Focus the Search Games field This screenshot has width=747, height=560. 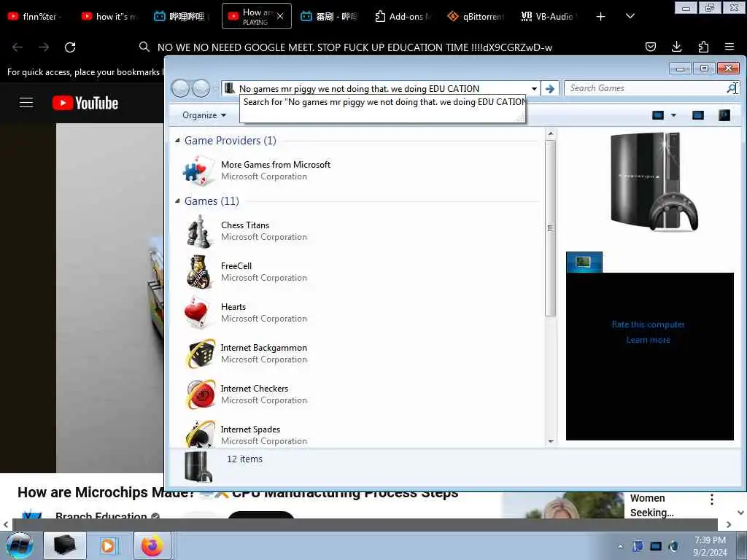coord(646,88)
